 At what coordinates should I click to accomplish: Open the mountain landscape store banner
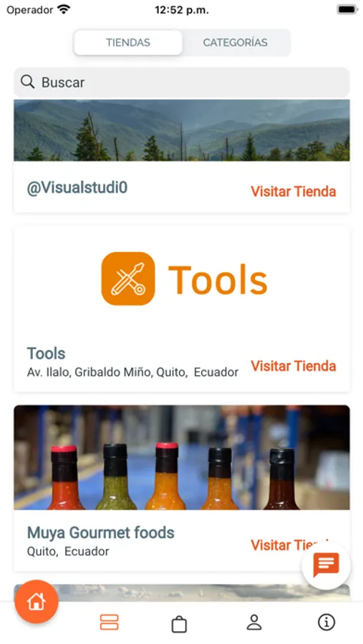pos(182,130)
